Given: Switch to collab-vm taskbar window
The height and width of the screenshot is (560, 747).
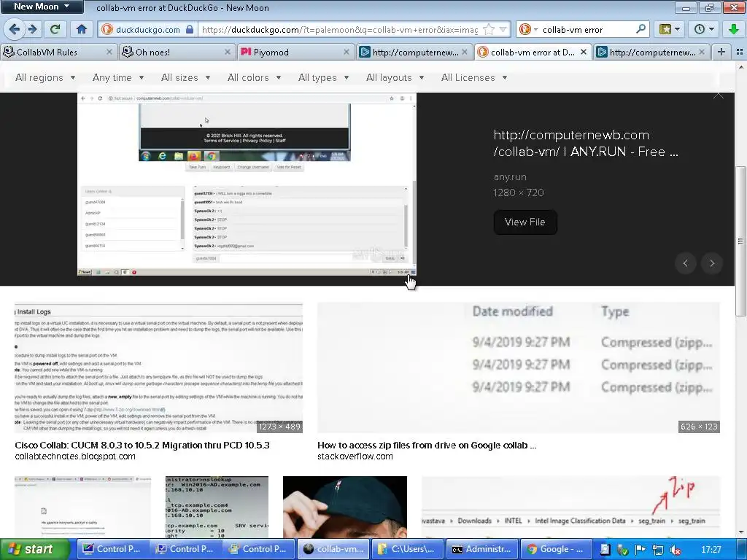Looking at the screenshot, I should (335, 549).
